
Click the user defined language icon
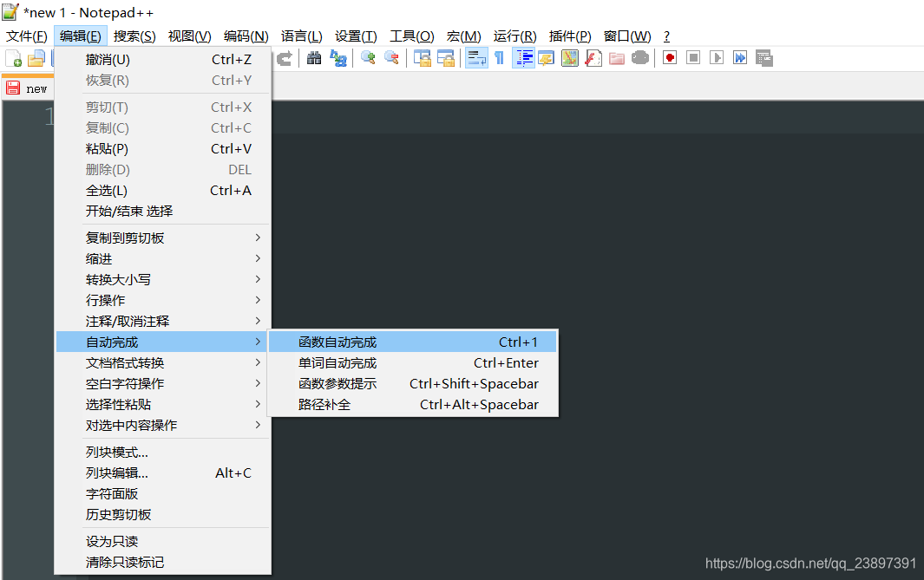coord(547,58)
